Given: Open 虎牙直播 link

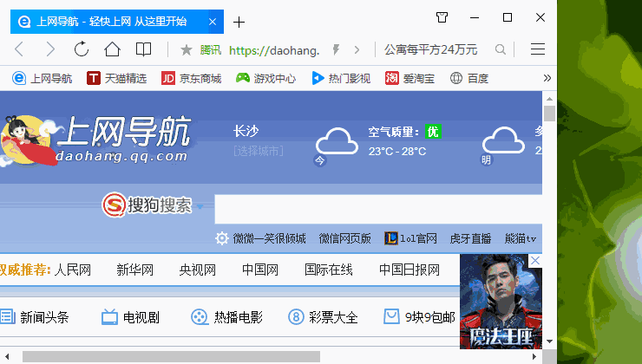Looking at the screenshot, I should coord(470,238).
